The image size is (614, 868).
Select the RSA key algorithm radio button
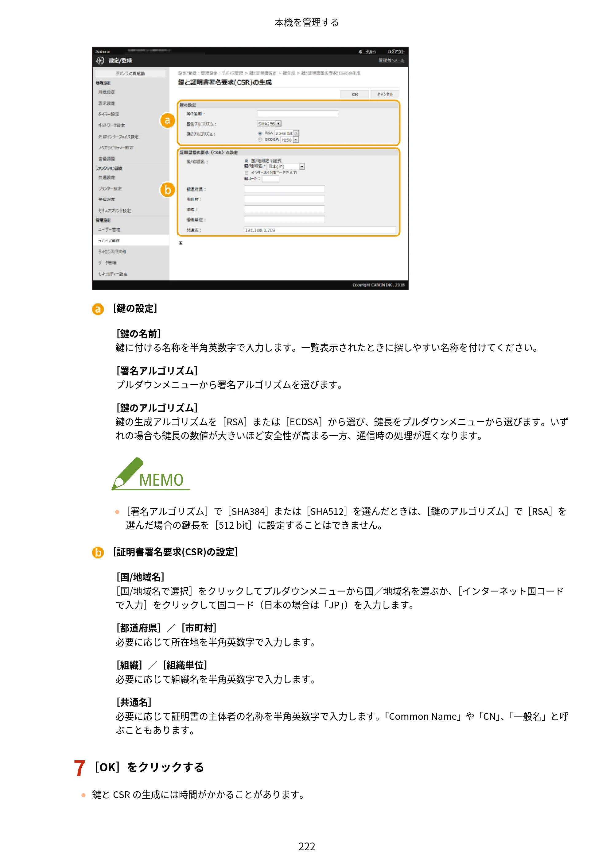pos(260,133)
